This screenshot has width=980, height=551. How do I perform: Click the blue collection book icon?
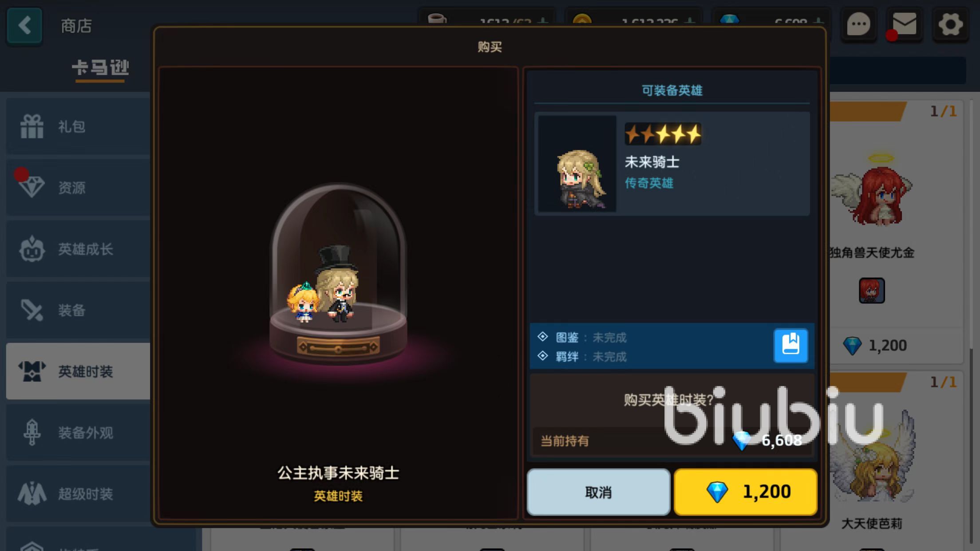pos(790,346)
